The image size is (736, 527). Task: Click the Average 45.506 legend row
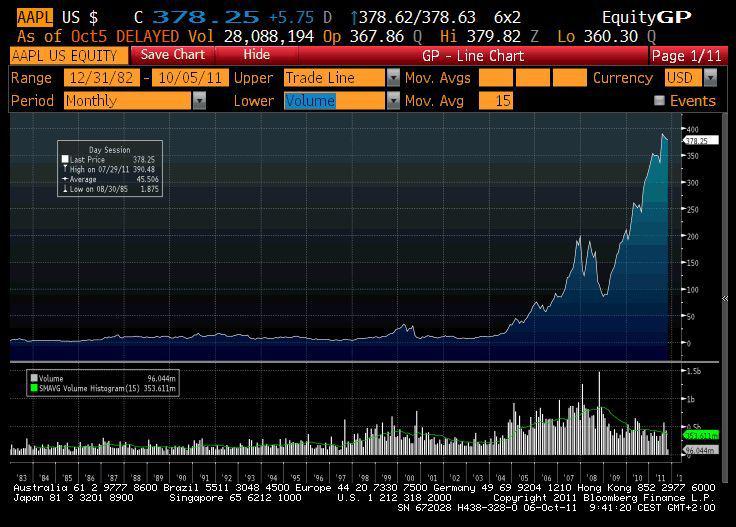[110, 179]
